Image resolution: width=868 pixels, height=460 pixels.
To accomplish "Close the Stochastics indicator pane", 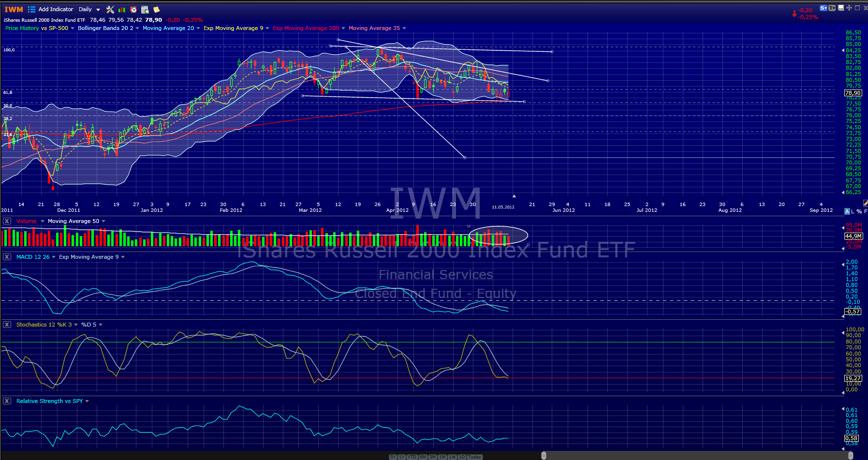I will 7,325.
